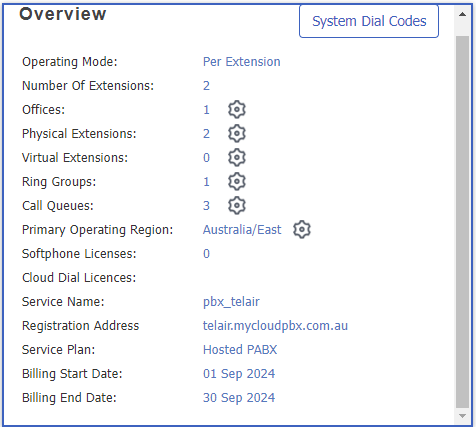Click the pbx_telair service name

click(x=231, y=302)
